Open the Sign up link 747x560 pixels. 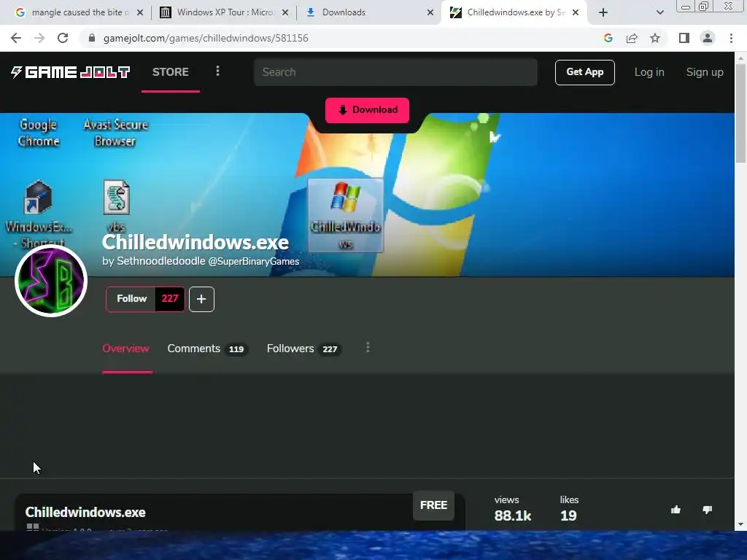click(705, 72)
